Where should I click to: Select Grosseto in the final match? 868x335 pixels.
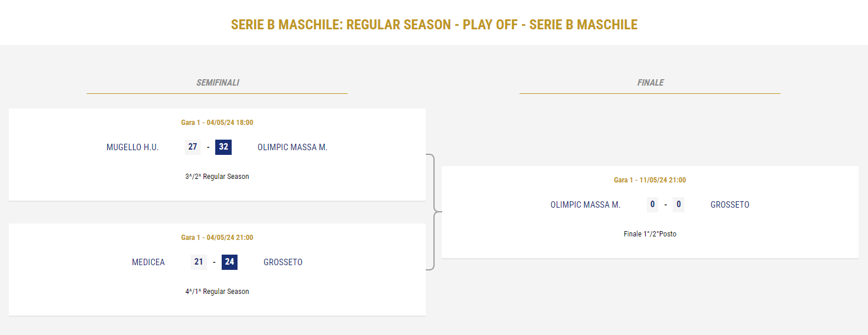pyautogui.click(x=730, y=205)
